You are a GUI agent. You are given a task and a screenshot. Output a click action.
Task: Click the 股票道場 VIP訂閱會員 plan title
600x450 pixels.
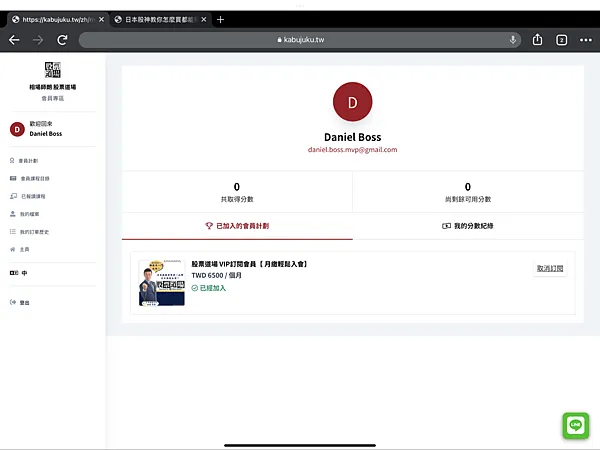click(x=249, y=264)
